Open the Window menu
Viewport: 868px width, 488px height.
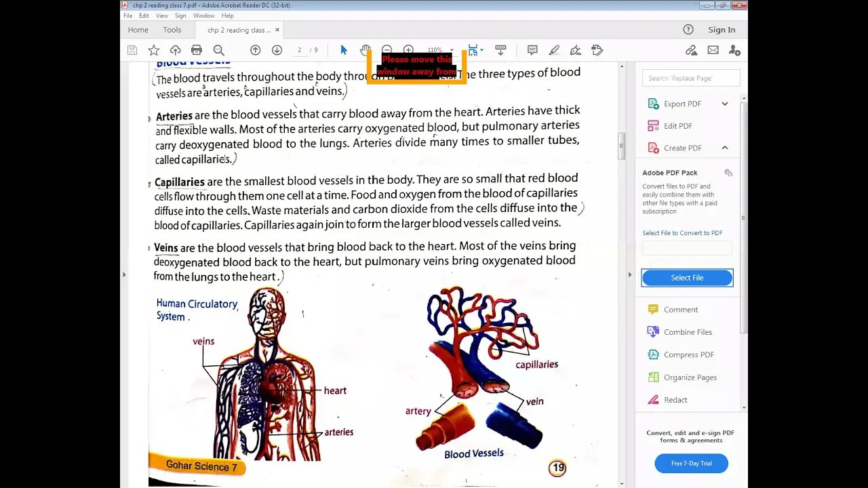(203, 16)
